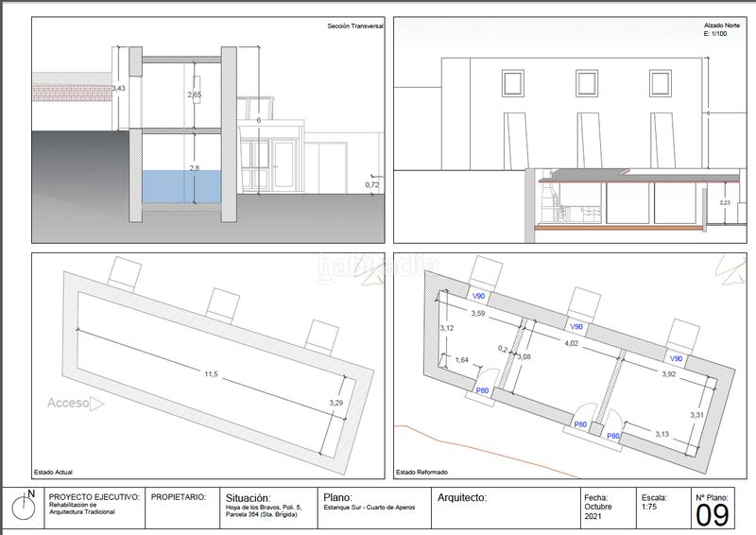Click the north arrow compass symbol
Screen dimensions: 756x535
pos(23,510)
